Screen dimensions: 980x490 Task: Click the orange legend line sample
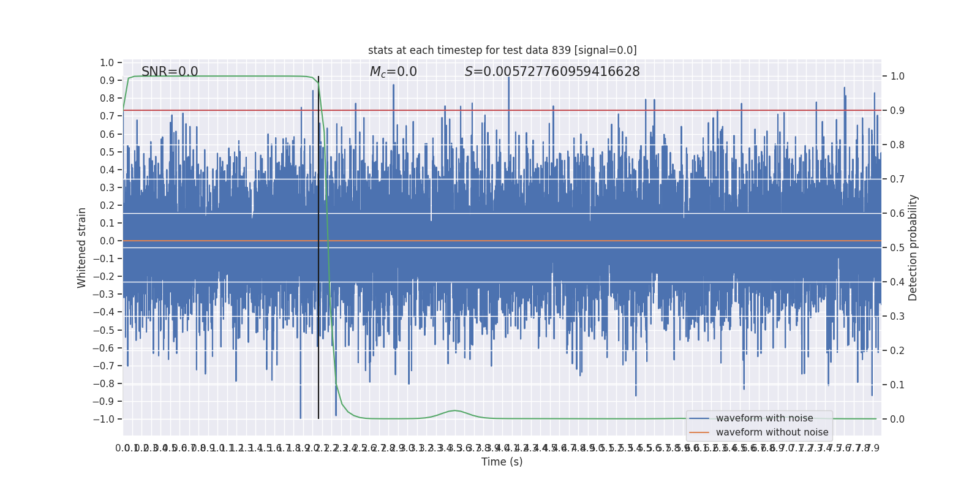[x=699, y=432]
